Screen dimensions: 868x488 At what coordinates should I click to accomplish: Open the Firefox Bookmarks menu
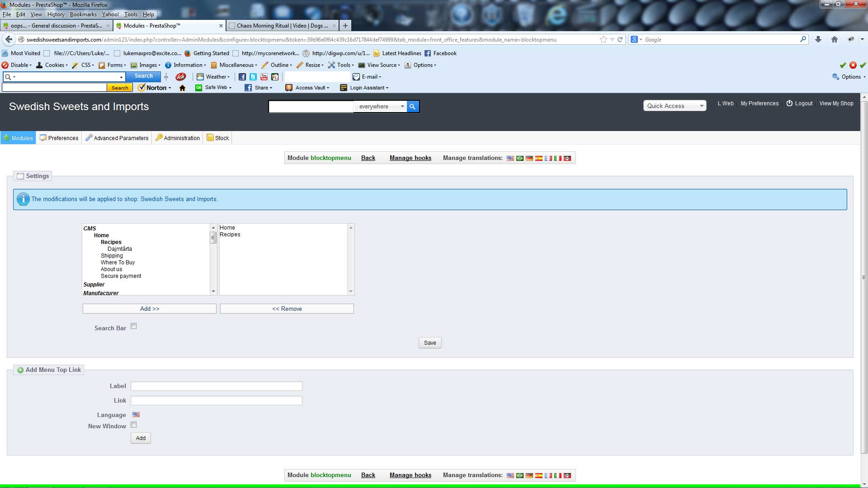pos(83,14)
